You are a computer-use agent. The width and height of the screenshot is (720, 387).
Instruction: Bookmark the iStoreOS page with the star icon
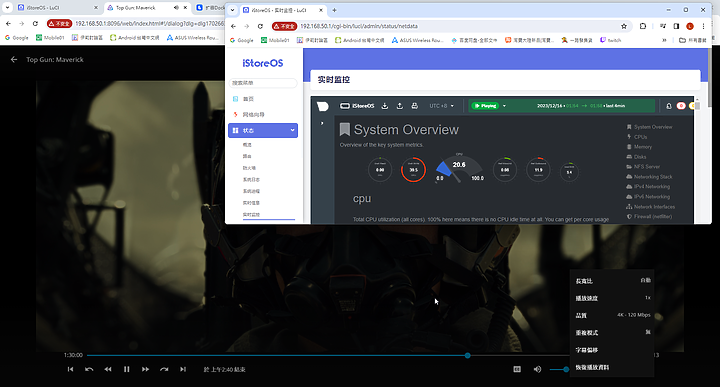(624, 26)
